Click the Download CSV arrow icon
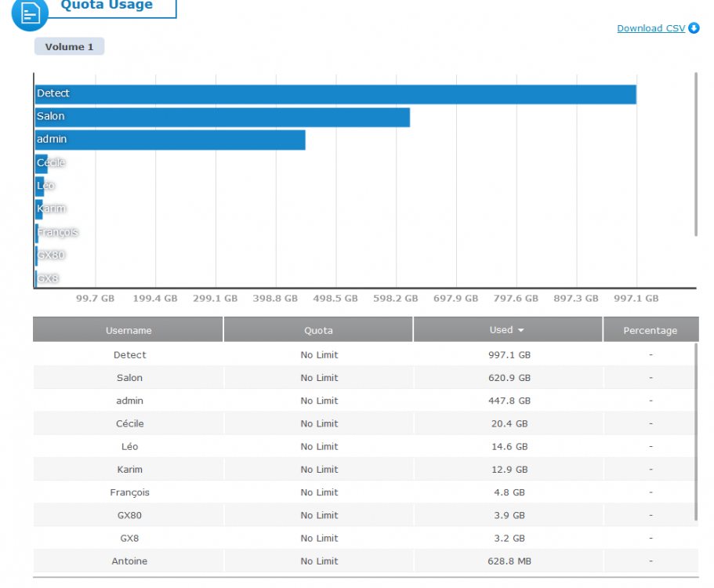The width and height of the screenshot is (714, 588). pyautogui.click(x=694, y=28)
